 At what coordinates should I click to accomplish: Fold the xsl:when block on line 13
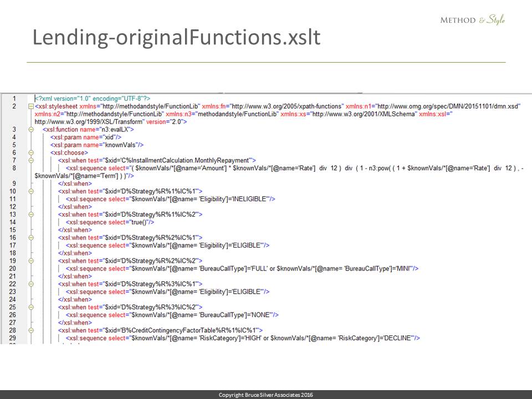coord(30,214)
